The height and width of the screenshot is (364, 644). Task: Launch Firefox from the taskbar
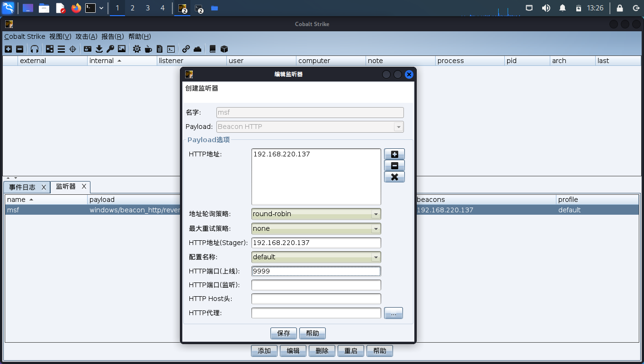[76, 8]
